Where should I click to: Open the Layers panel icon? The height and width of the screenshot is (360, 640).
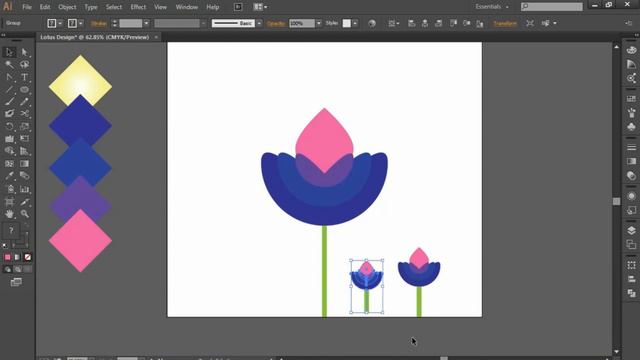point(631,230)
